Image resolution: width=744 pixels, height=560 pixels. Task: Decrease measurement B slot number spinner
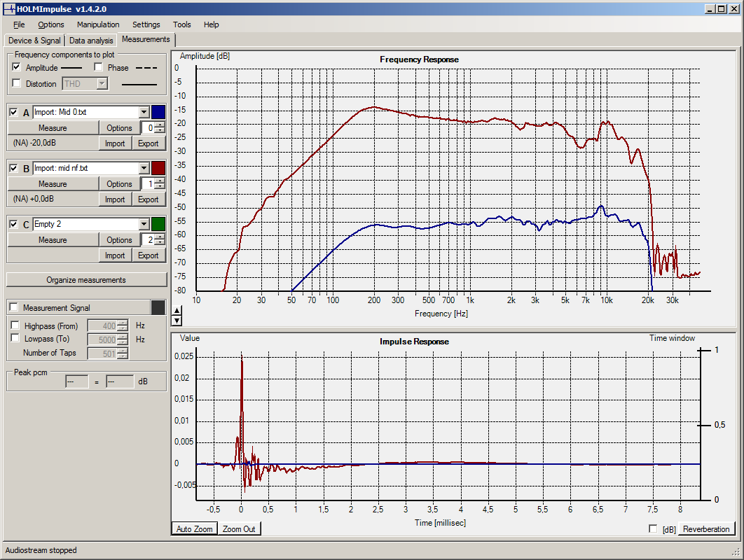(x=160, y=187)
